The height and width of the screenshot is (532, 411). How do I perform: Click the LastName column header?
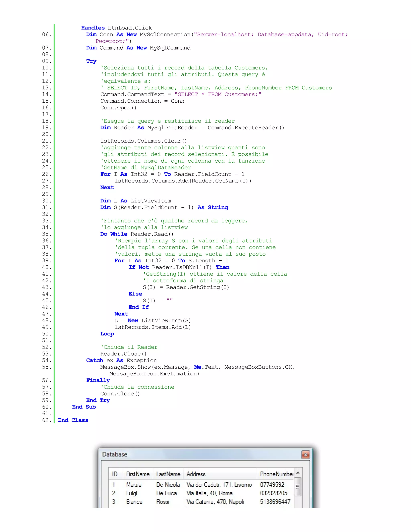point(168,474)
